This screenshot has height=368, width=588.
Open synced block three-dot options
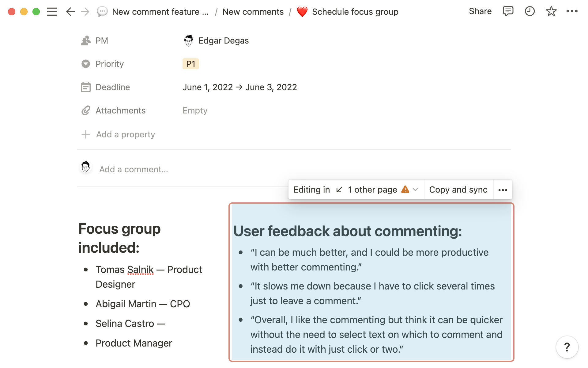503,190
